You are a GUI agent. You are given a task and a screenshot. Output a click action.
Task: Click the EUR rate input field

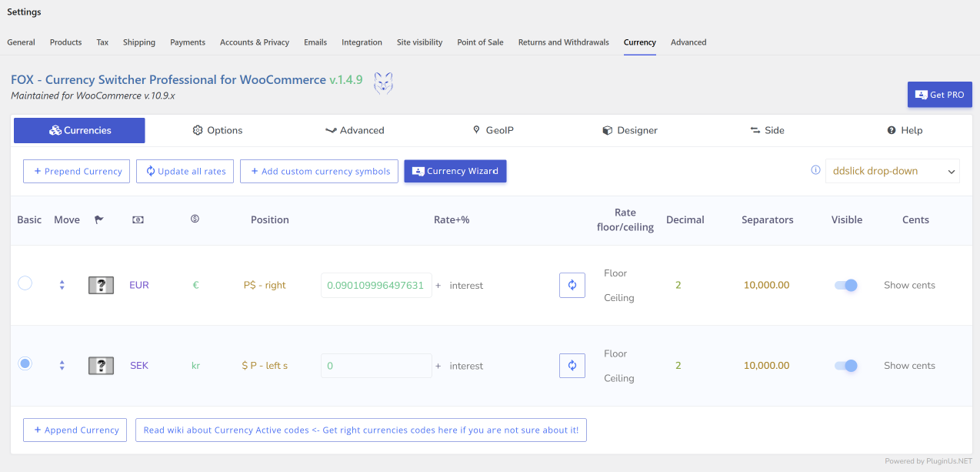click(376, 285)
